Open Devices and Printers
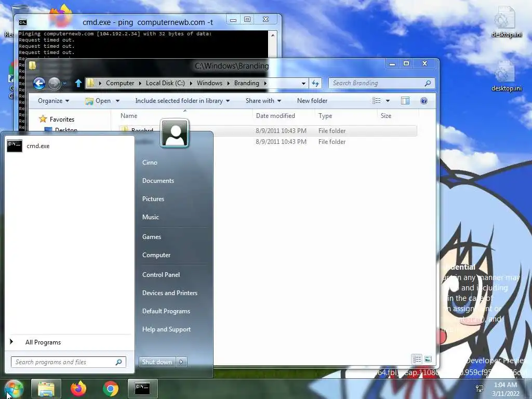 pos(170,293)
